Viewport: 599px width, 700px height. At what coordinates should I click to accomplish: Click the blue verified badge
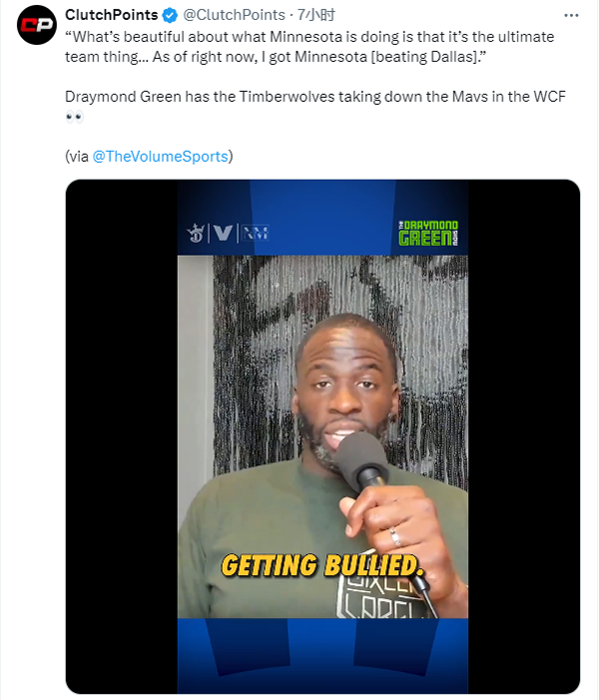(171, 16)
